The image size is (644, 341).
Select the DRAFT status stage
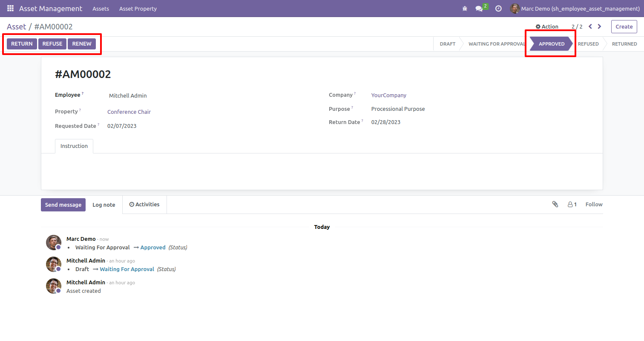[x=447, y=44]
